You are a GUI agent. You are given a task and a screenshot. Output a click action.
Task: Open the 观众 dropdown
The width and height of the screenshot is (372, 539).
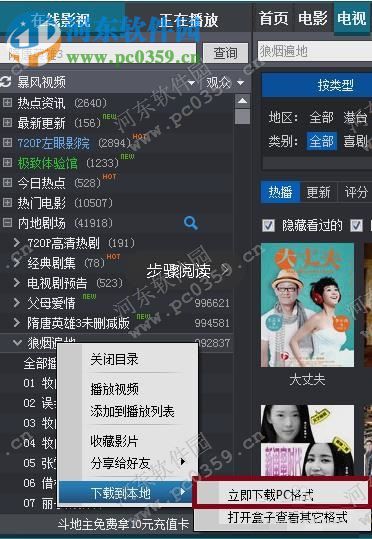pos(225,82)
